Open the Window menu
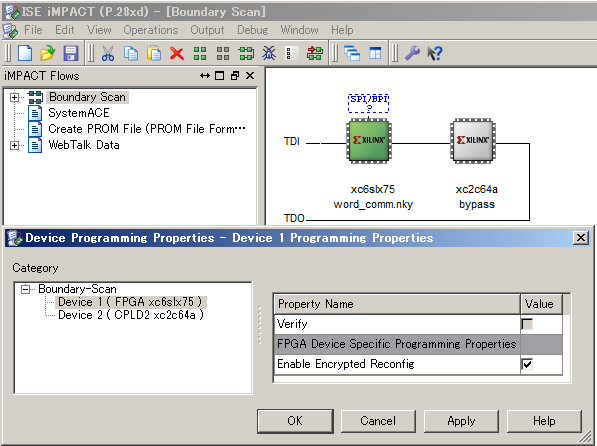Viewport: 597px width, 446px height. click(x=300, y=30)
